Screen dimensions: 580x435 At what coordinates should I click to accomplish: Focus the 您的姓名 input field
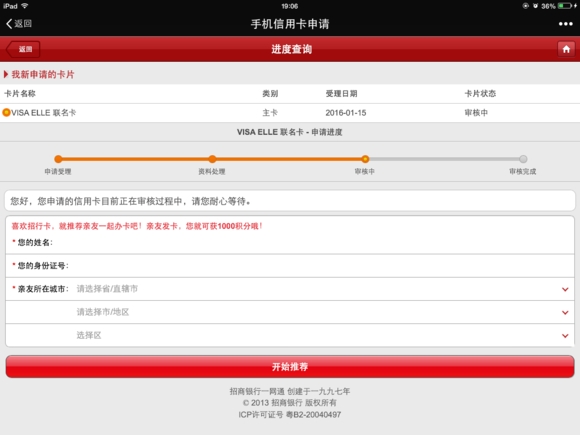coord(290,243)
